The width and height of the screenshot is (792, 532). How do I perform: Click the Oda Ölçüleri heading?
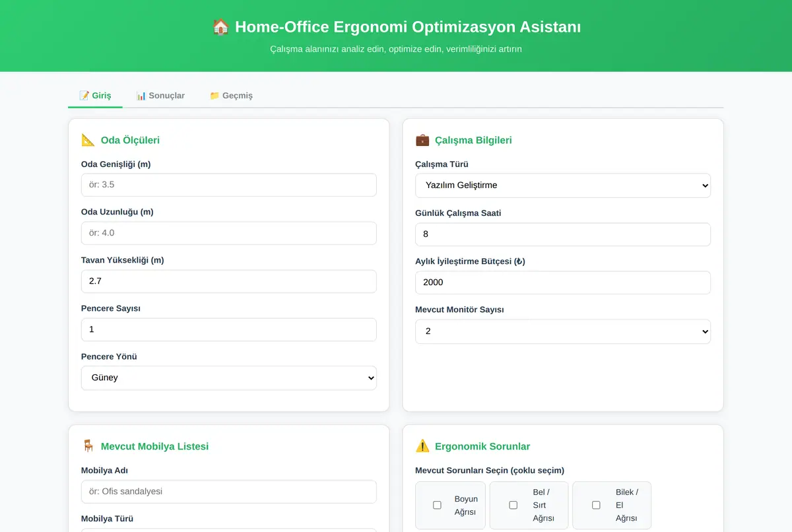pos(130,140)
